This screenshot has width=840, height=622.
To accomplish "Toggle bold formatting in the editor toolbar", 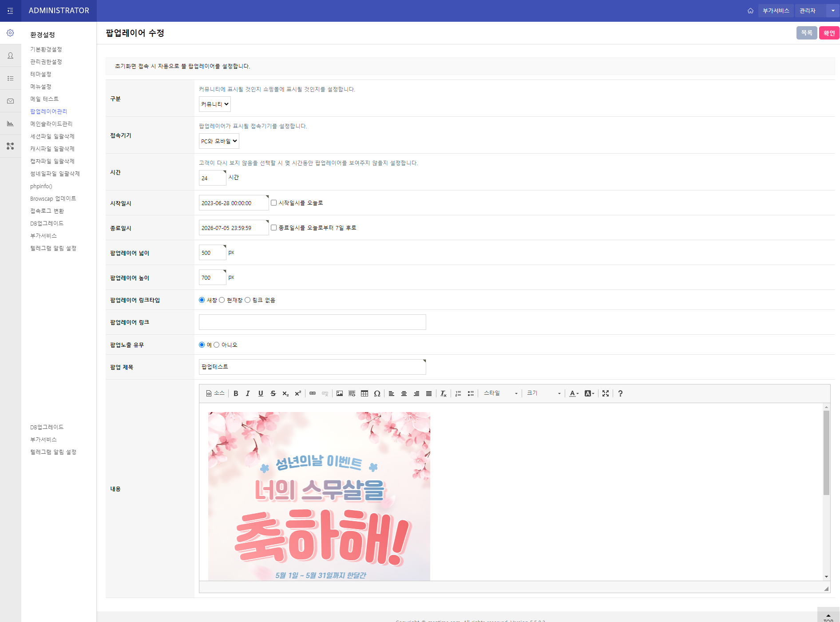I will [x=236, y=393].
